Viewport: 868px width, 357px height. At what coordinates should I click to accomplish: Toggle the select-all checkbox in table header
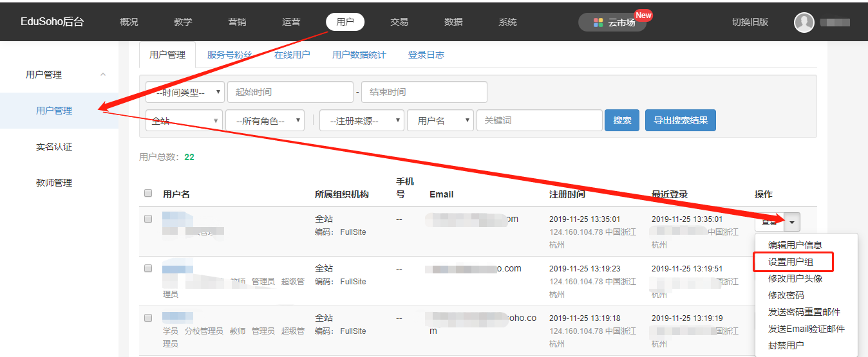[148, 193]
